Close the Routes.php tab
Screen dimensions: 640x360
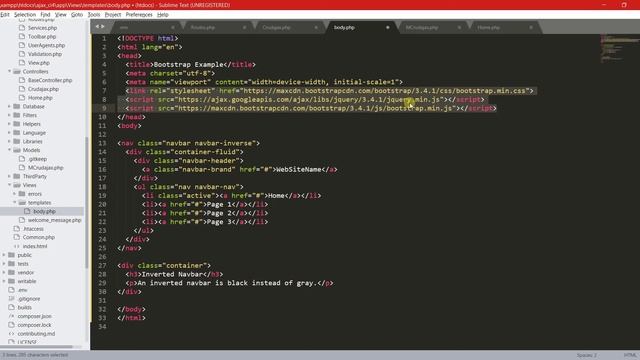coord(244,27)
